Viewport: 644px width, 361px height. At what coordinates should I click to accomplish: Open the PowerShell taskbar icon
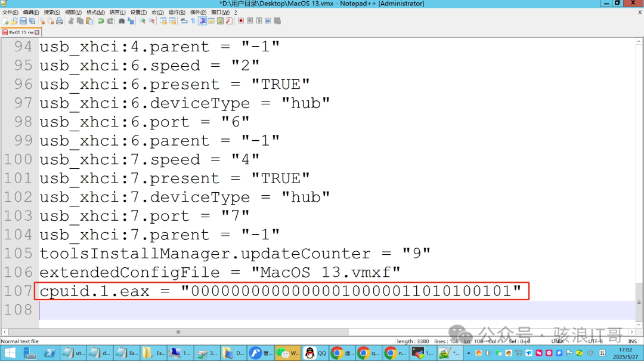coord(49,353)
